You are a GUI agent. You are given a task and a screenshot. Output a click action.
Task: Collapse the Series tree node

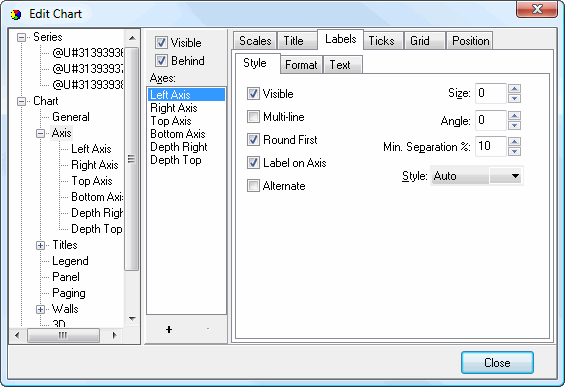(21, 37)
